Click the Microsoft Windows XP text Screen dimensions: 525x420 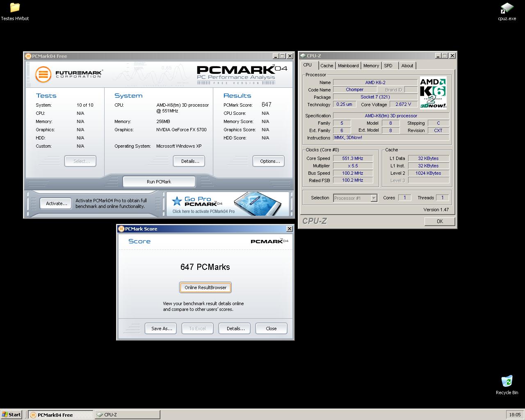(179, 146)
